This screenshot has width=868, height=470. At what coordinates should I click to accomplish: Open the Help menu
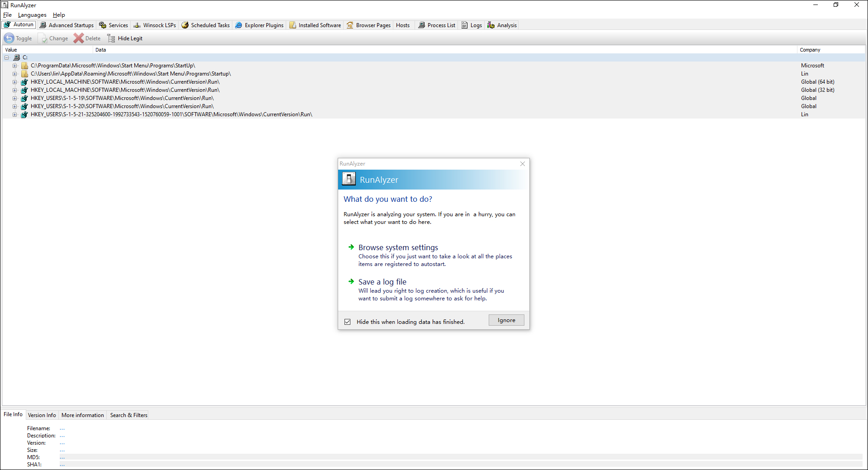click(59, 15)
